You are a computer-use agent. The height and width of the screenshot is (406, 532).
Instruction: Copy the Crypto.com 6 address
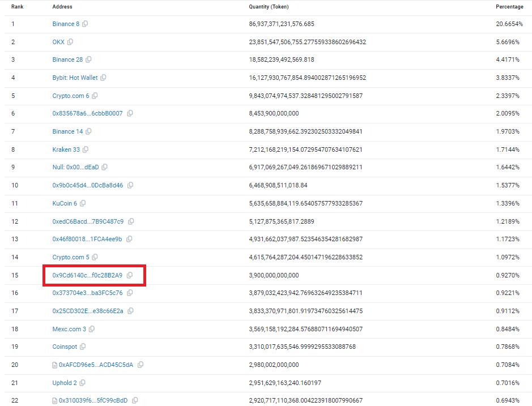click(x=95, y=96)
